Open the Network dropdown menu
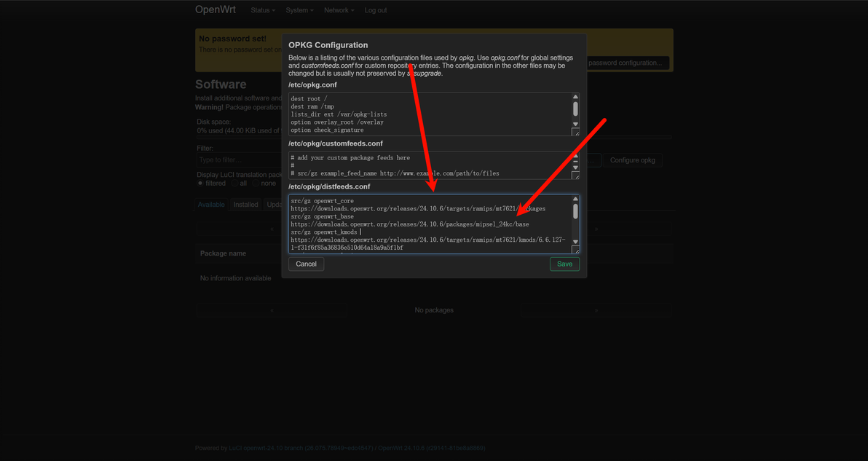 pos(339,10)
